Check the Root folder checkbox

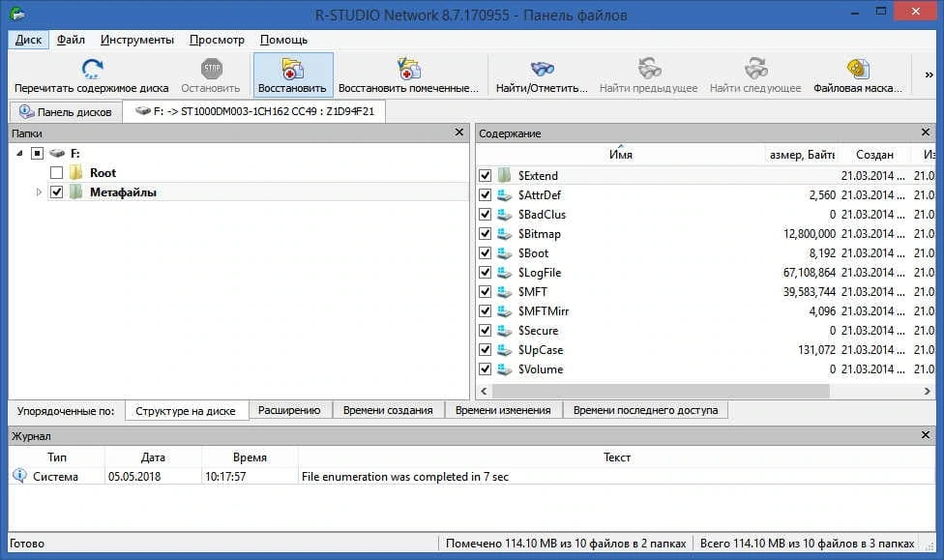(57, 173)
